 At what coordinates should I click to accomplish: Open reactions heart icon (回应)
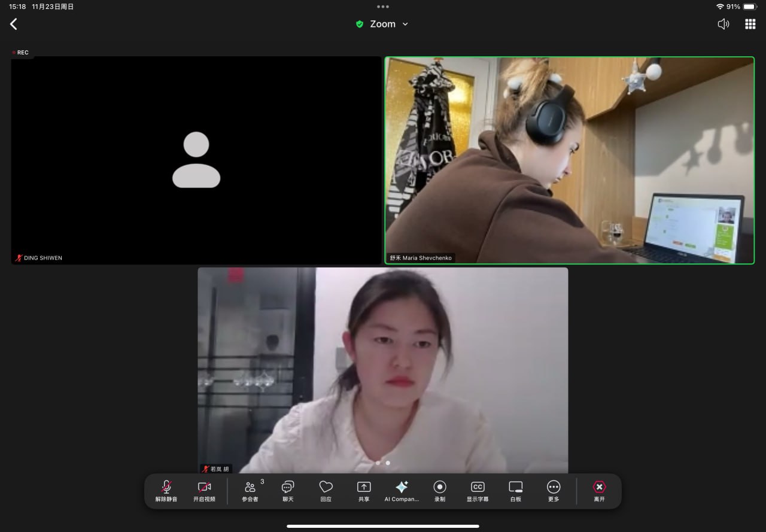(x=326, y=491)
